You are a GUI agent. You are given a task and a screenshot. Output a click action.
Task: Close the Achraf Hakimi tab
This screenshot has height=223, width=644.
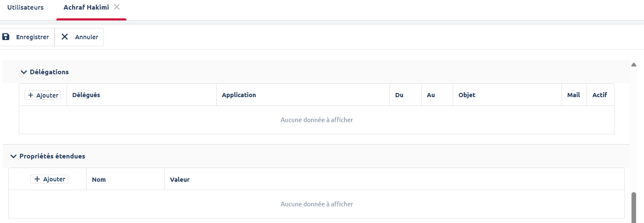point(117,7)
